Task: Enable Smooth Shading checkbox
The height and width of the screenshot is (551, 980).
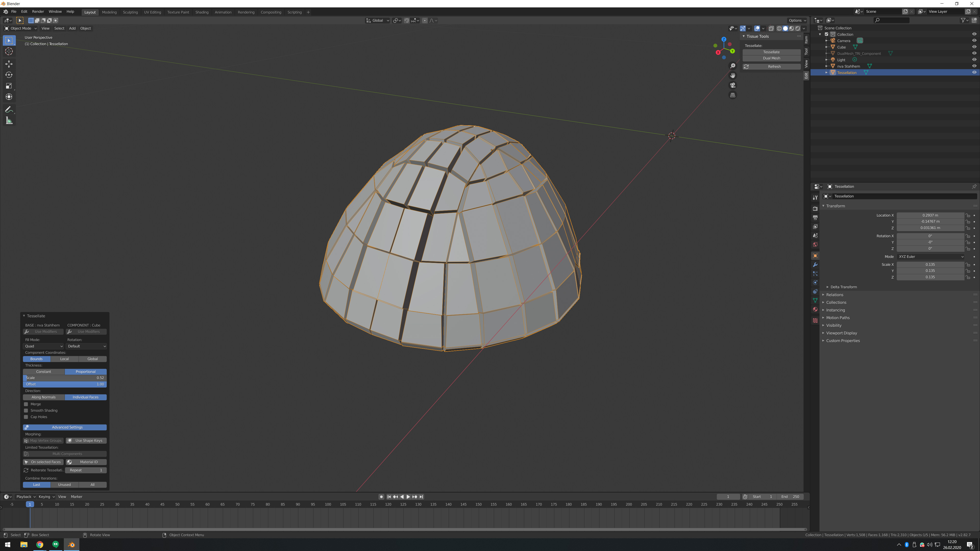Action: [x=26, y=411]
